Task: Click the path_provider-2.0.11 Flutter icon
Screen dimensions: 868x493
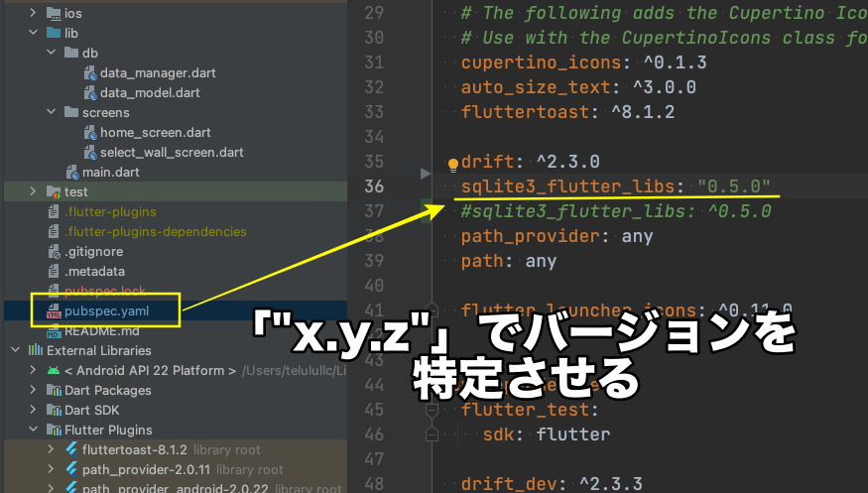Action: tap(71, 469)
